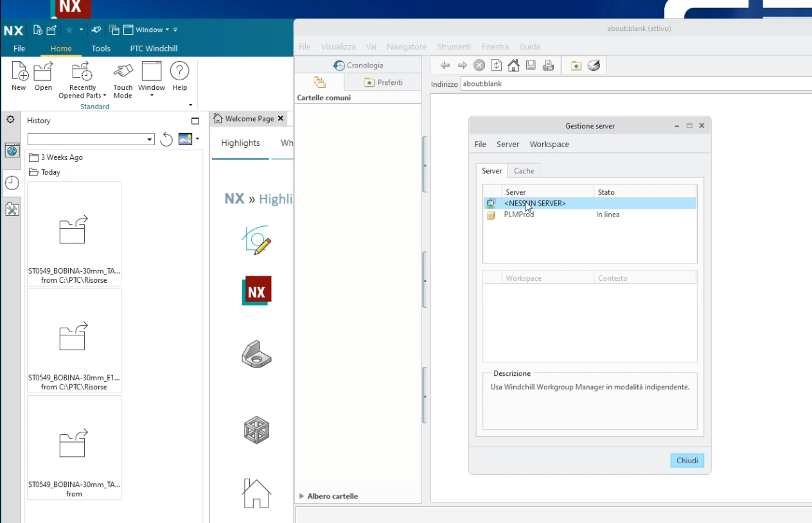Screen dimensions: 812x523
Task: Click the Cronologia button
Action: click(358, 65)
